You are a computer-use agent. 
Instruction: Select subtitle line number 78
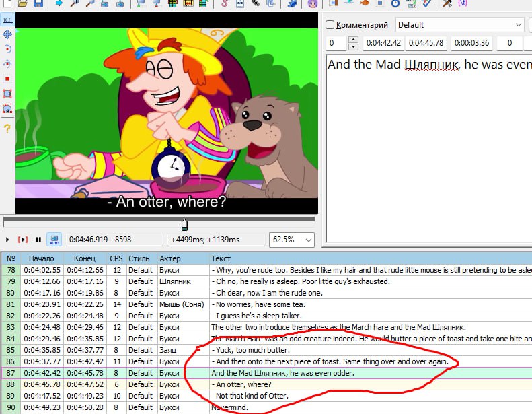(x=11, y=270)
